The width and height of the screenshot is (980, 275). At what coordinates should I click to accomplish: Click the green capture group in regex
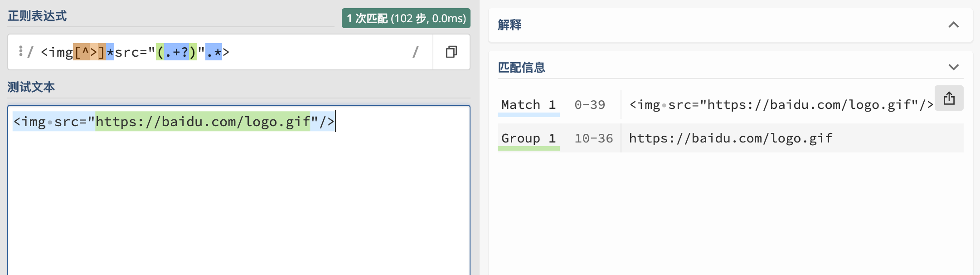click(x=176, y=52)
